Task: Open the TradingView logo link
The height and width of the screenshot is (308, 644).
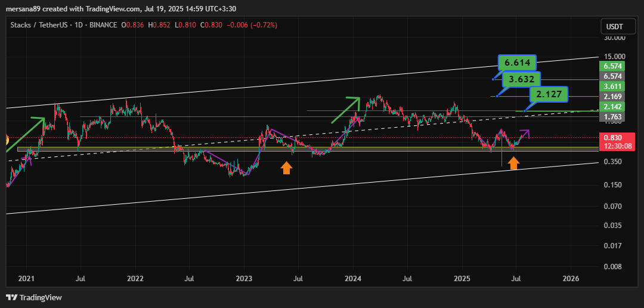Action: (x=33, y=297)
